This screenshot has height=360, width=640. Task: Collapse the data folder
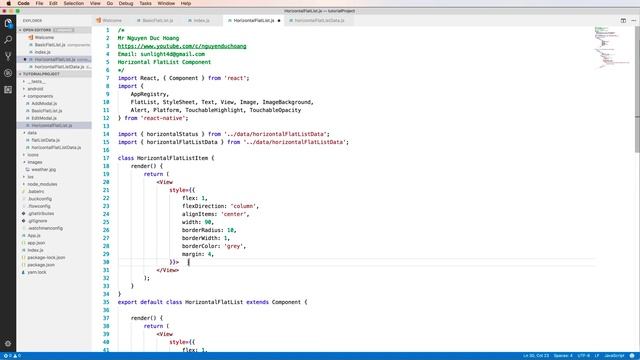(x=32, y=133)
